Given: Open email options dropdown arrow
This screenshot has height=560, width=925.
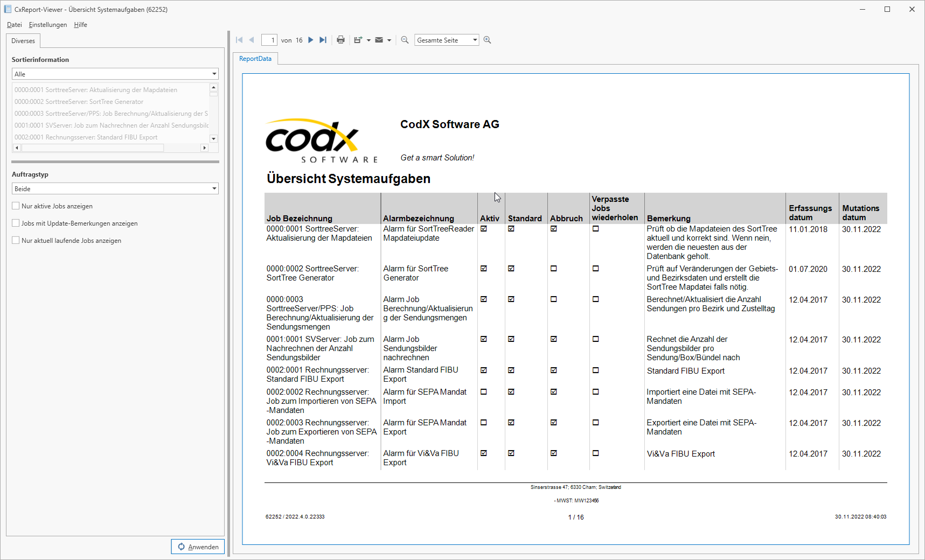Looking at the screenshot, I should (389, 40).
